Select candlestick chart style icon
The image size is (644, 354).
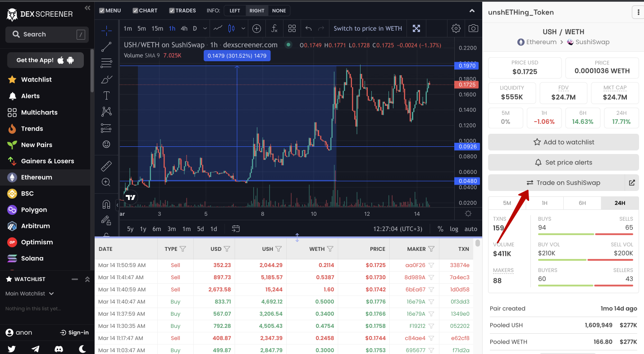tap(232, 28)
